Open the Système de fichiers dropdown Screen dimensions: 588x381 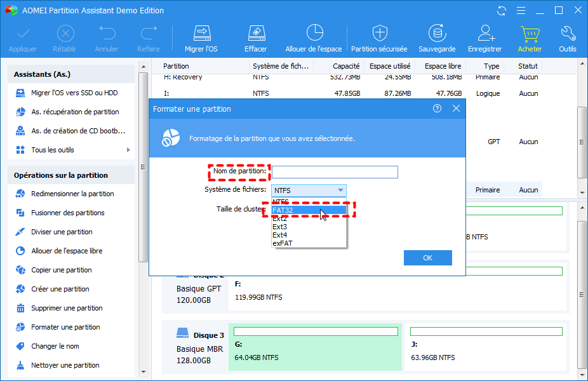(309, 190)
